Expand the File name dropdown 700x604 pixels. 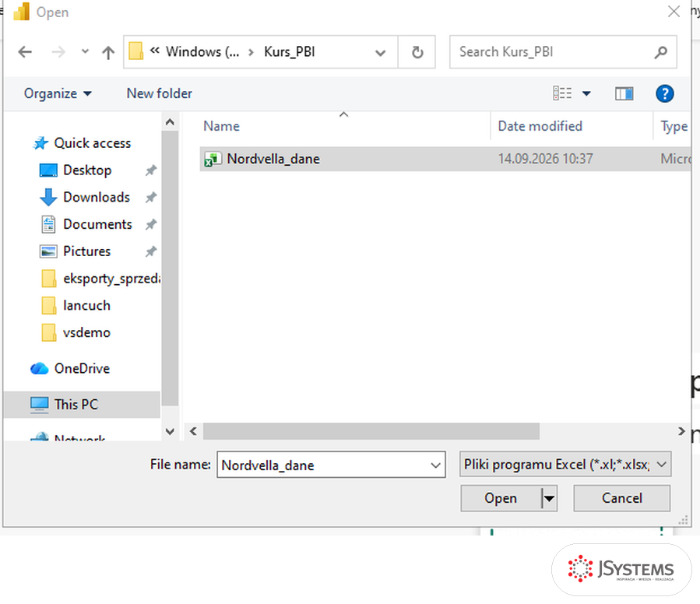tap(436, 465)
